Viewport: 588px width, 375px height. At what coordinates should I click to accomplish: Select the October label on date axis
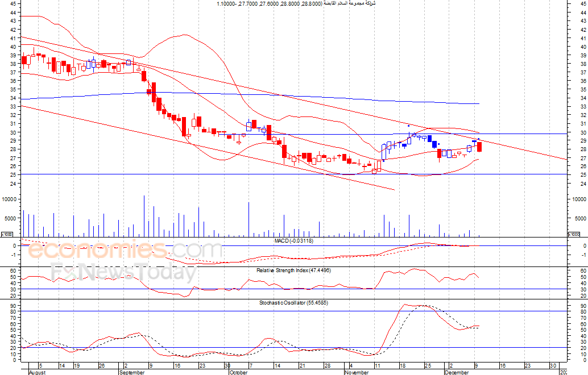239,372
